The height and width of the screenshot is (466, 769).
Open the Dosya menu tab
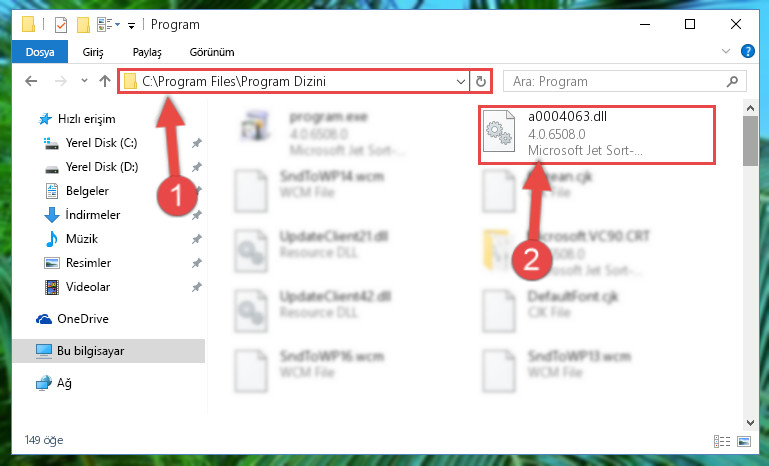tap(40, 52)
